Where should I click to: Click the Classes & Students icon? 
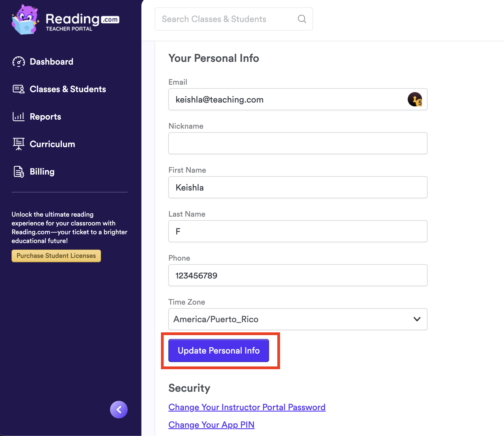[x=19, y=89]
